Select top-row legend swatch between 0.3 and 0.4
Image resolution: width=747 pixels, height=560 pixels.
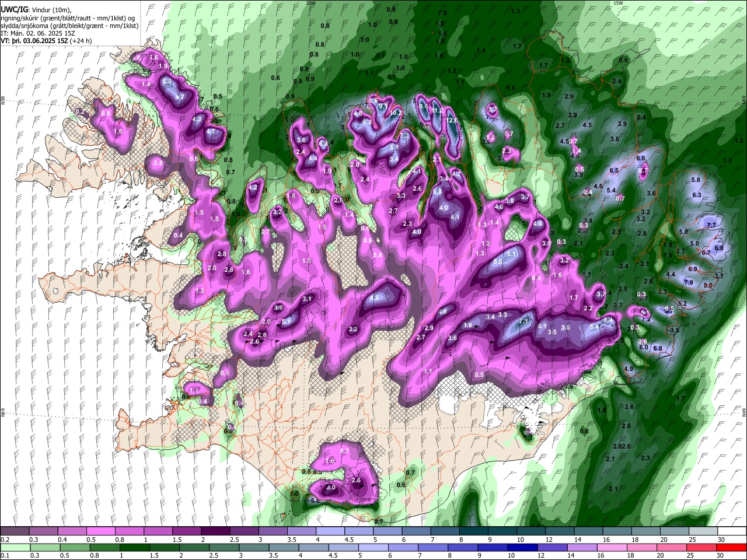point(44,531)
